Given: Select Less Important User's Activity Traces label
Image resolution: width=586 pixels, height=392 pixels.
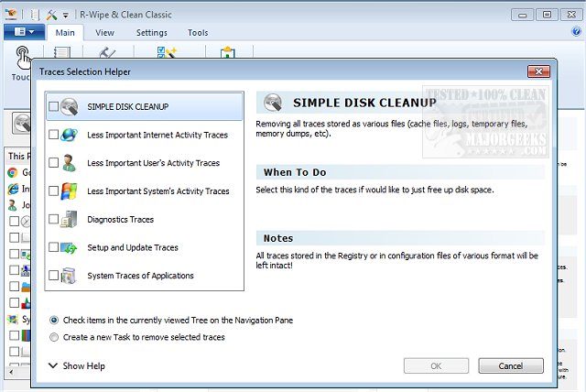Looking at the screenshot, I should pos(153,163).
